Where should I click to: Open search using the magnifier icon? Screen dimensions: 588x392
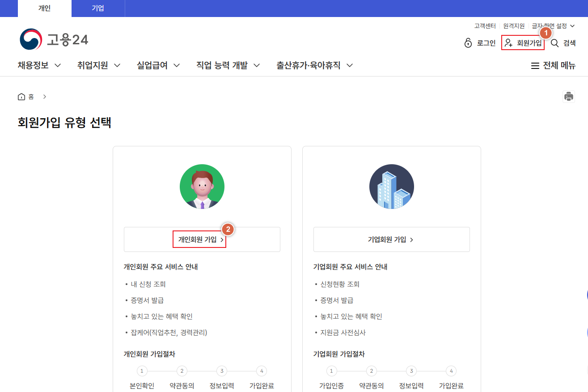coord(554,43)
